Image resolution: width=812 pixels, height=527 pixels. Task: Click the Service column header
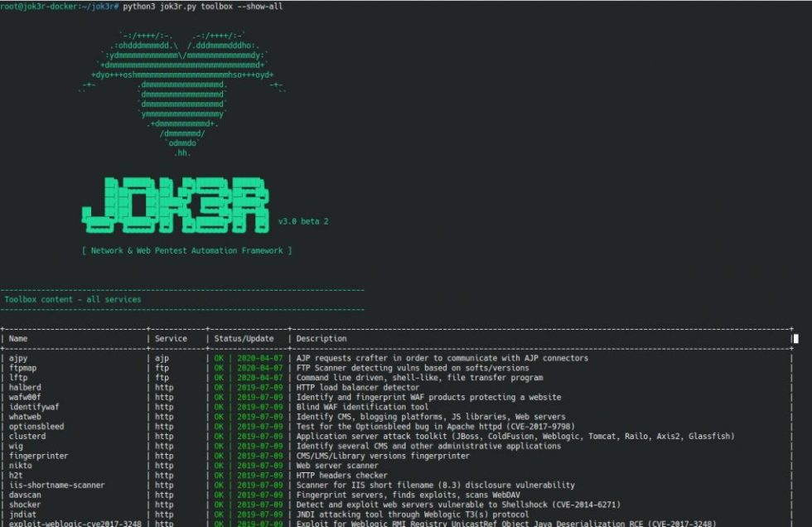[x=171, y=338]
